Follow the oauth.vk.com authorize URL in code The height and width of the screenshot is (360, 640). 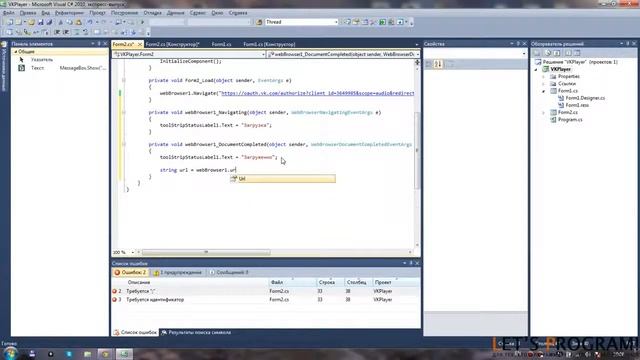(x=318, y=93)
